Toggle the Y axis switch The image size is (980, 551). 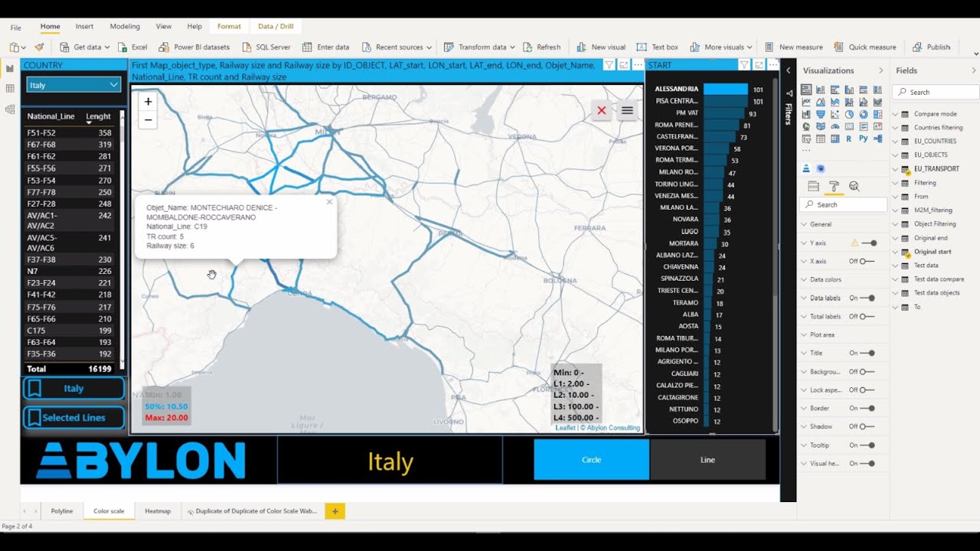869,243
